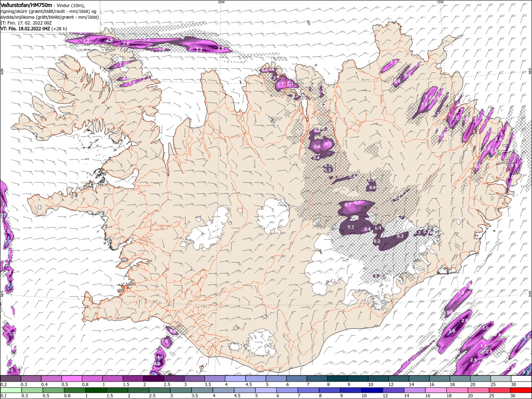Image resolution: width=532 pixels, height=399 pixels.
Task: Pick the palest green first swatch in lower legend row
Action: 11,390
